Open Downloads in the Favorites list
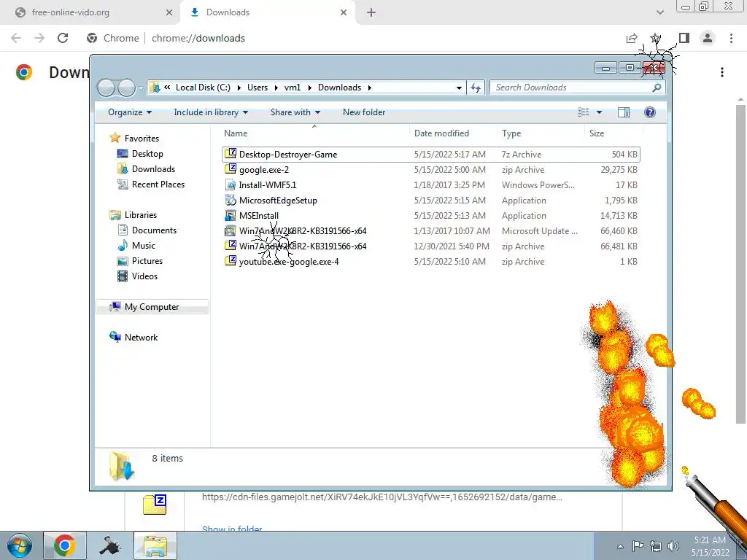This screenshot has height=560, width=747. [153, 169]
